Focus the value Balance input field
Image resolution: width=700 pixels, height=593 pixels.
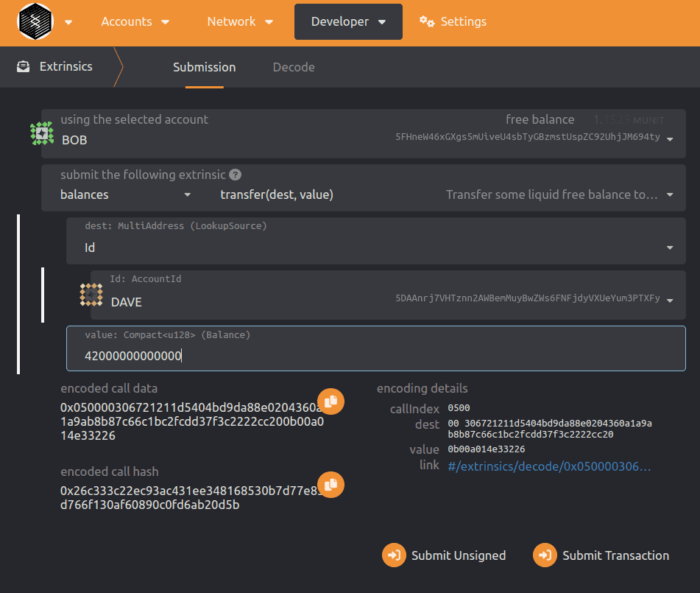[x=375, y=356]
